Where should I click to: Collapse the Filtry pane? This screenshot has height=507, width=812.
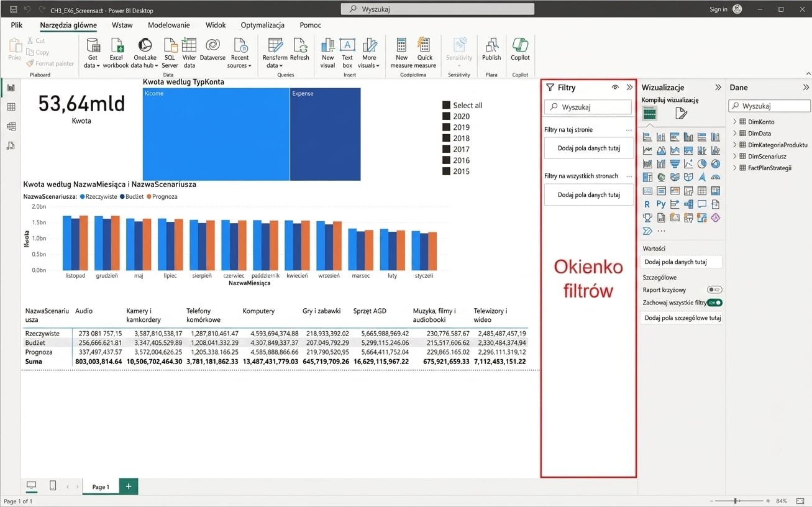click(x=629, y=88)
